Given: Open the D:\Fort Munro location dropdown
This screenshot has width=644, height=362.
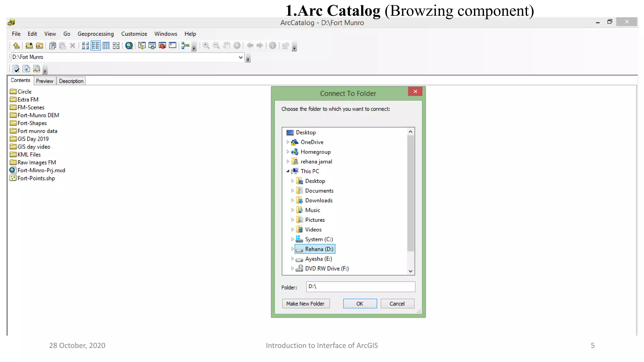Looking at the screenshot, I should (x=241, y=57).
